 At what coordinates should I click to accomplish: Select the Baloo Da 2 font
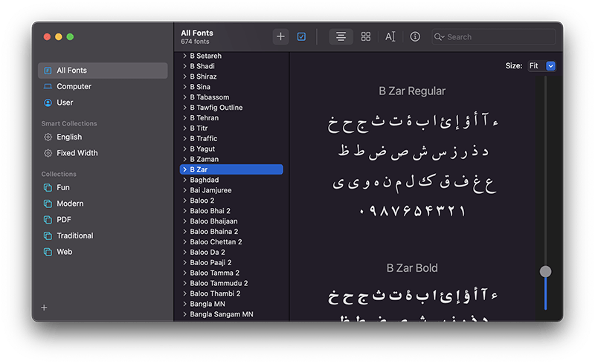231,252
